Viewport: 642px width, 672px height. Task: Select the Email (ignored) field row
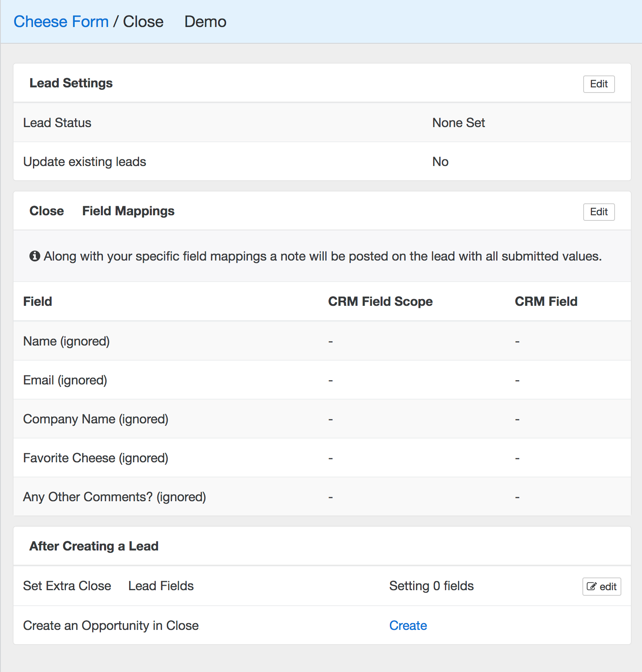tap(65, 380)
